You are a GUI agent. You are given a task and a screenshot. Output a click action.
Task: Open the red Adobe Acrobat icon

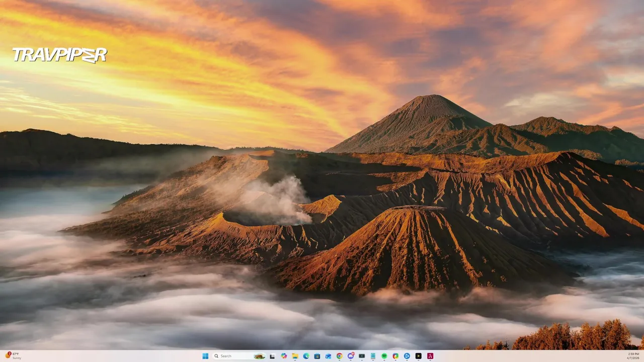click(x=430, y=356)
